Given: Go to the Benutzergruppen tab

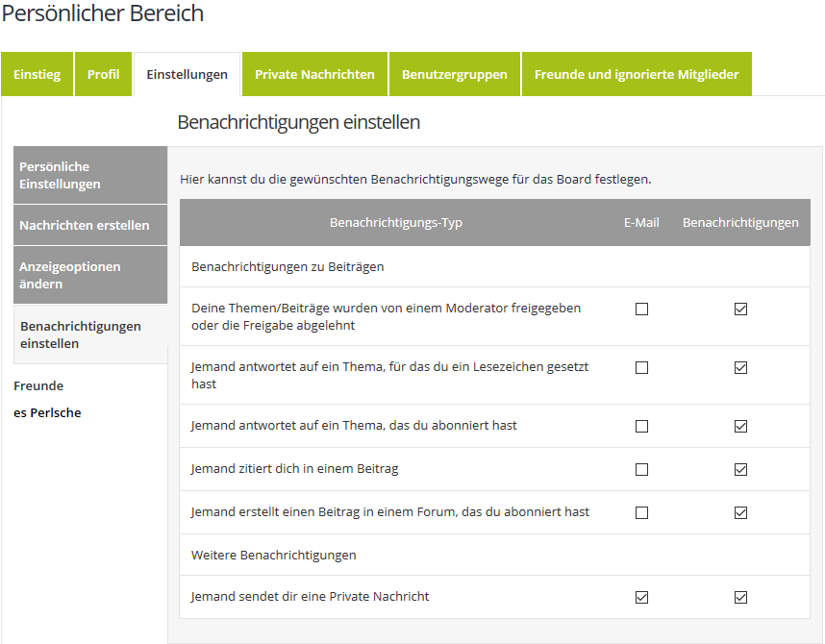Looking at the screenshot, I should (454, 75).
